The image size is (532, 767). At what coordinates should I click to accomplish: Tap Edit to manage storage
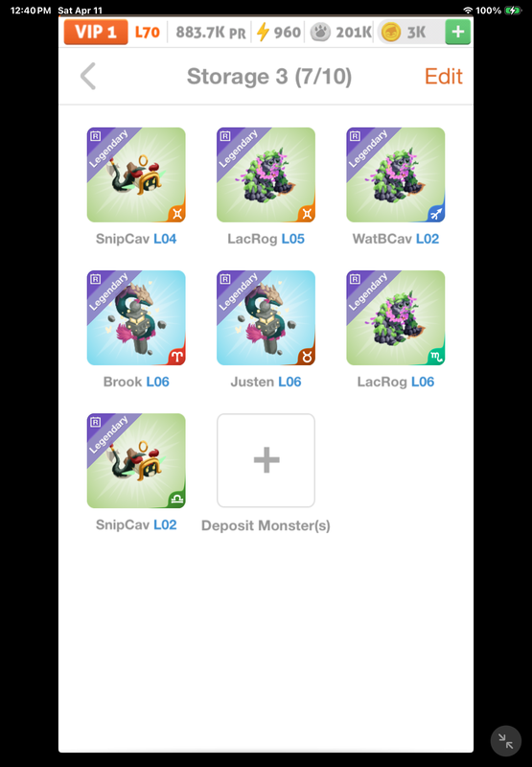click(443, 77)
